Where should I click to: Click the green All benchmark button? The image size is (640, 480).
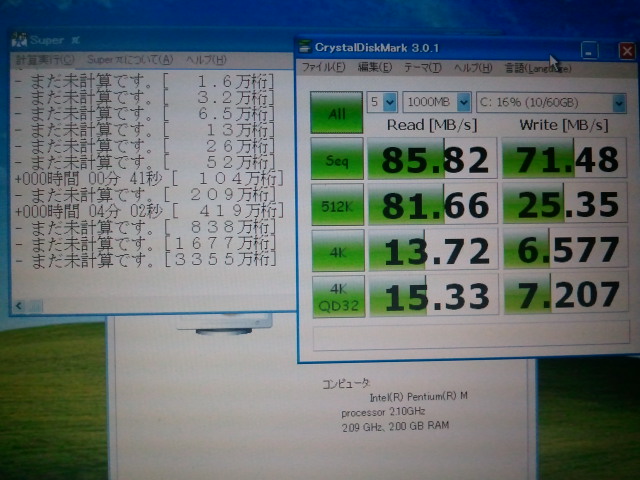coord(336,112)
